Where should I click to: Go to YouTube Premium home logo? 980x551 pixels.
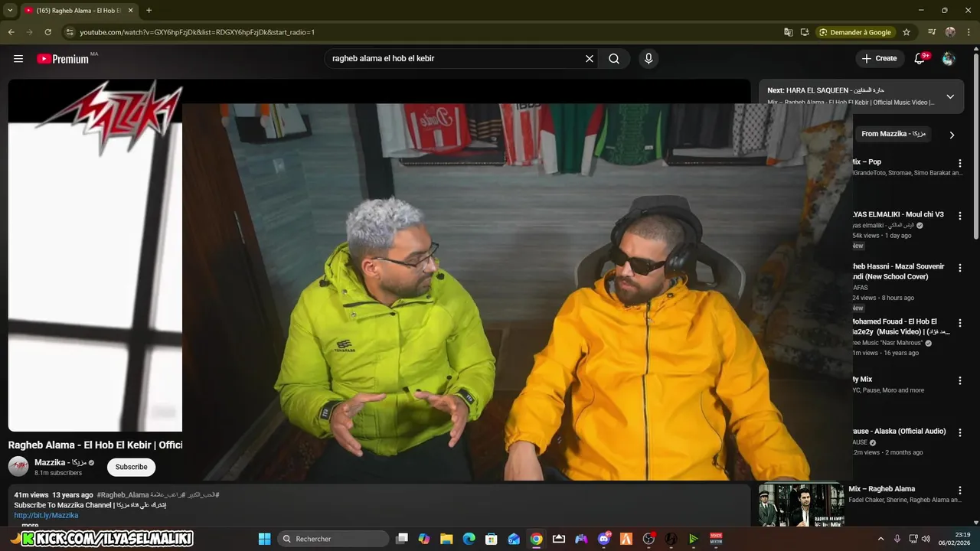point(63,59)
